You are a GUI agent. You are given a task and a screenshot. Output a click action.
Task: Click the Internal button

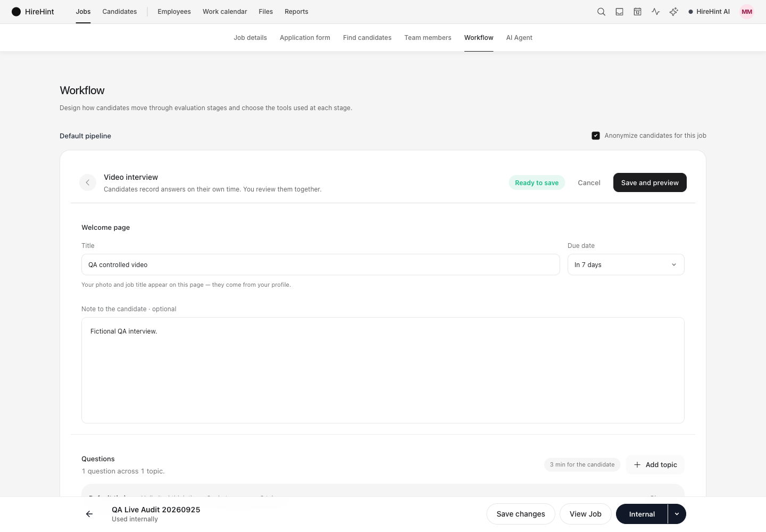642,514
